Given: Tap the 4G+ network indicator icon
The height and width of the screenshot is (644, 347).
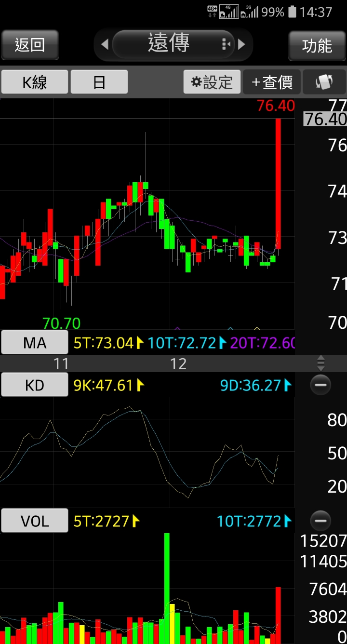Looking at the screenshot, I should (212, 12).
